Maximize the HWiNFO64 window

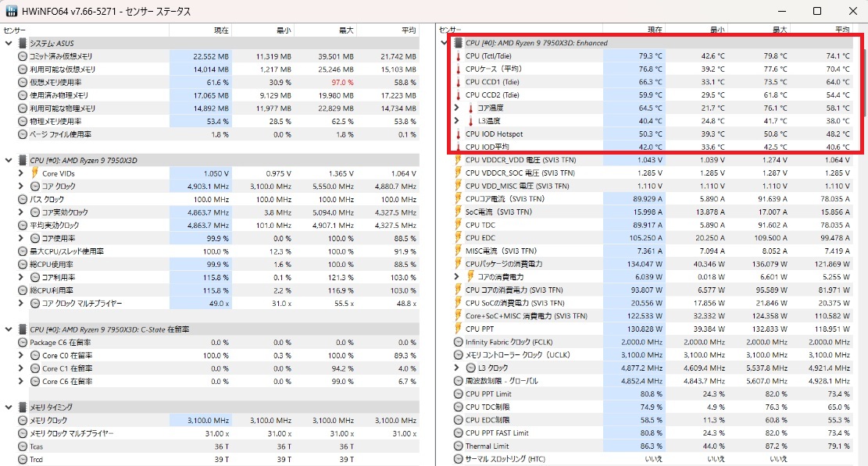[x=817, y=11]
